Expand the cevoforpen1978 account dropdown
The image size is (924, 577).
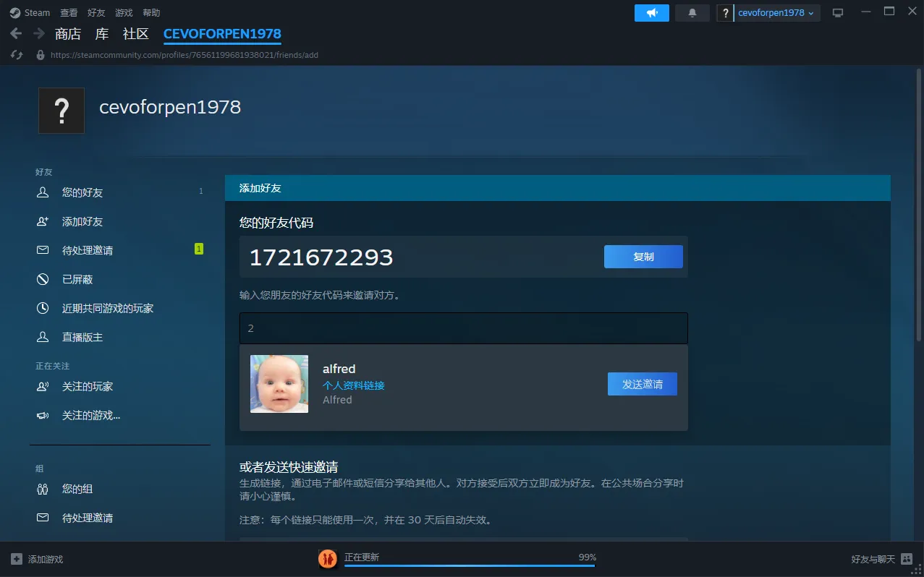coord(776,13)
